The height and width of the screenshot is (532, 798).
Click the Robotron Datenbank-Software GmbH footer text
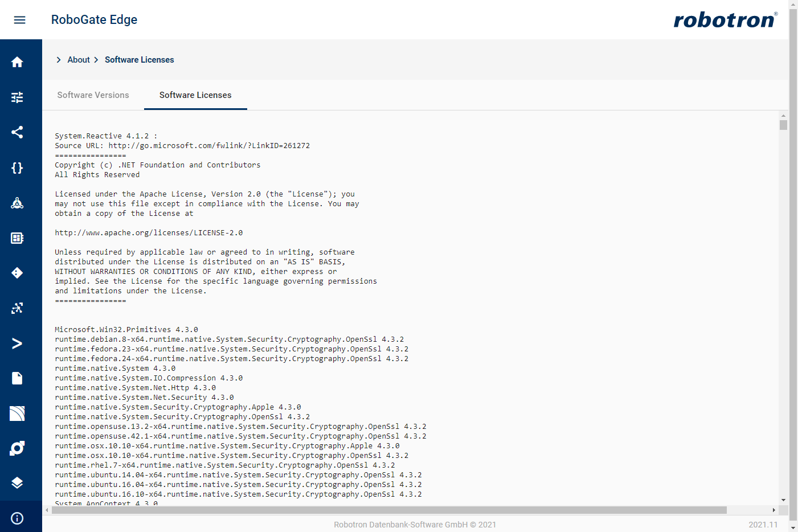point(415,525)
